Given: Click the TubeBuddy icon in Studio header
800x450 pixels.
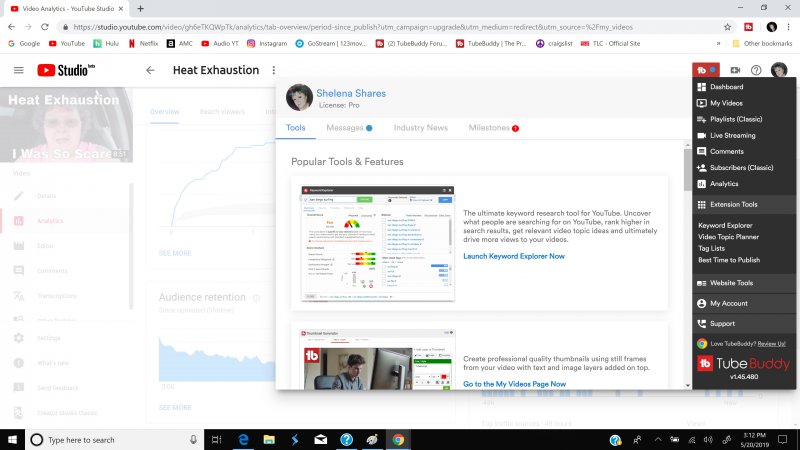Looking at the screenshot, I should [705, 70].
